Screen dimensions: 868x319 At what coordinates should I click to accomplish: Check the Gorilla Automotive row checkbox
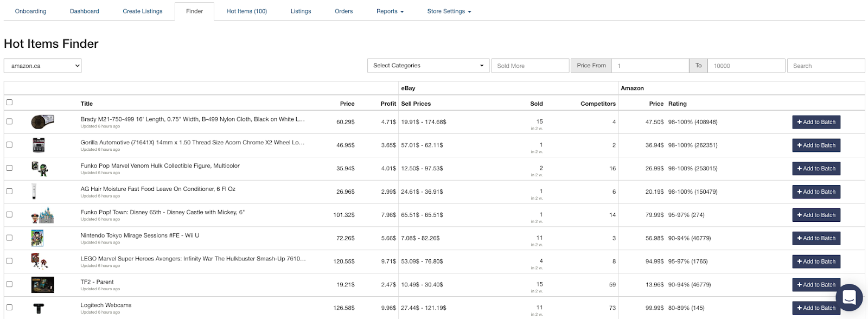point(9,145)
